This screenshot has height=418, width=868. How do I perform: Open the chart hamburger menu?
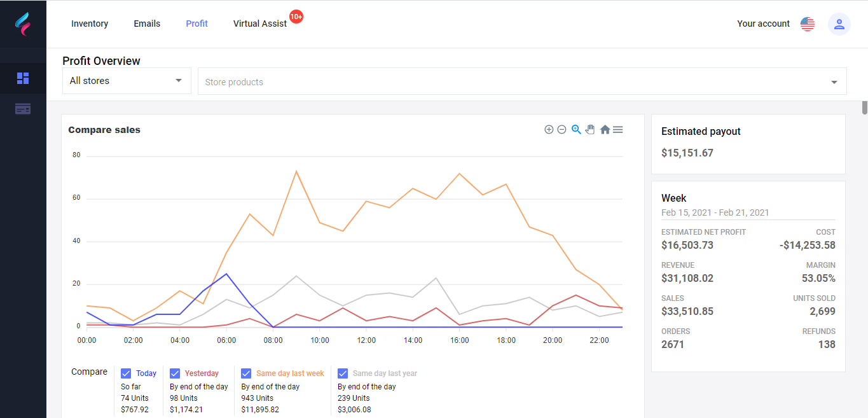pyautogui.click(x=617, y=130)
